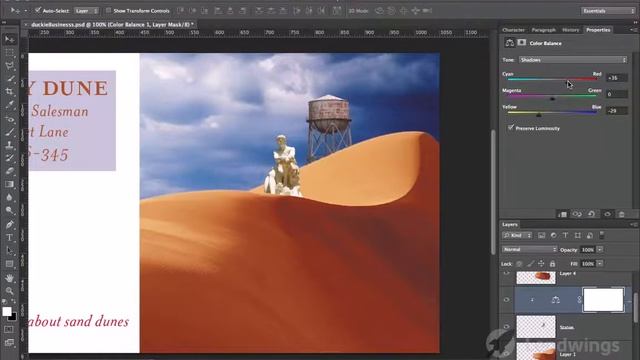Open the Tone Shadows dropdown
This screenshot has height=360, width=640.
[x=573, y=60]
